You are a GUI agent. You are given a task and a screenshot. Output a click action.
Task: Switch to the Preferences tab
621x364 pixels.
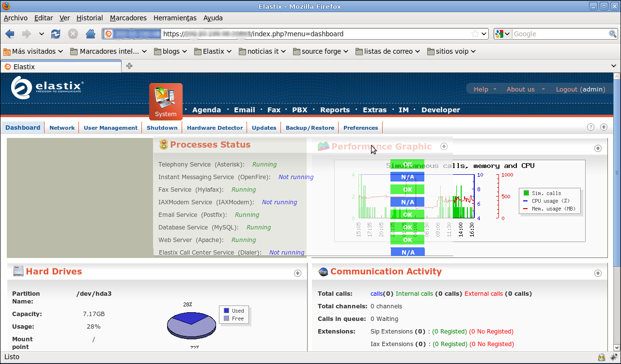click(x=361, y=128)
